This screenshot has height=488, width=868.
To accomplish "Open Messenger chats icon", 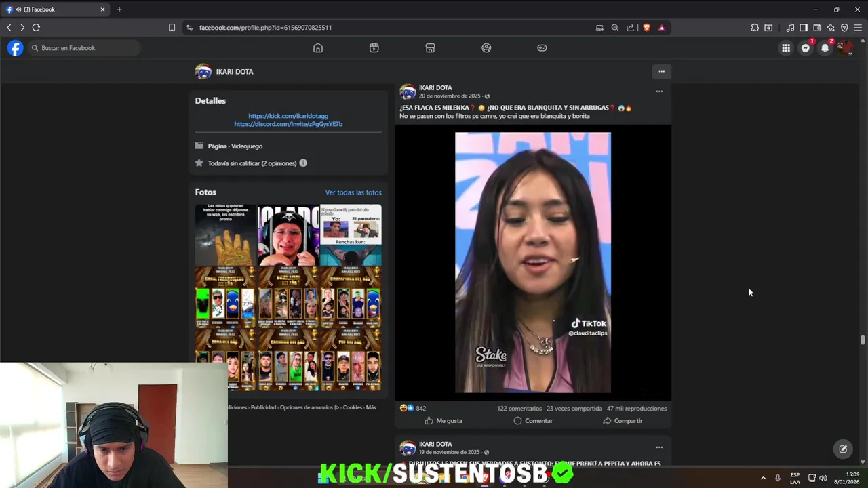I will click(806, 48).
